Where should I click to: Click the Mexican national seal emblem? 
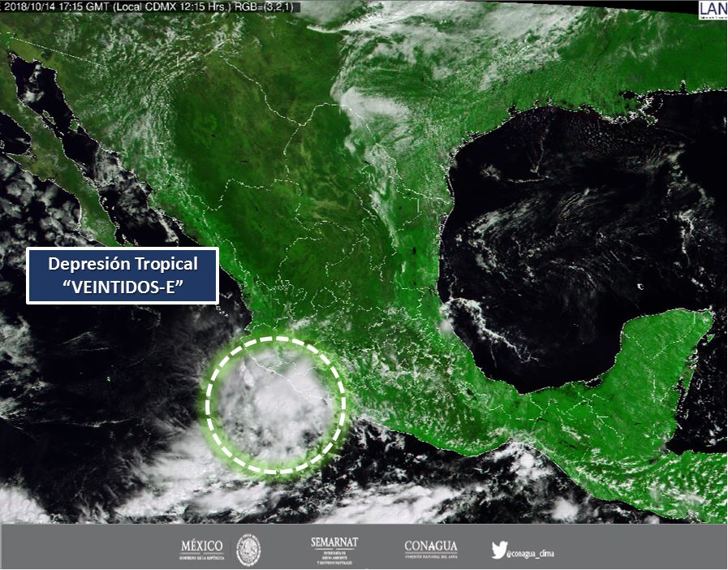(248, 551)
